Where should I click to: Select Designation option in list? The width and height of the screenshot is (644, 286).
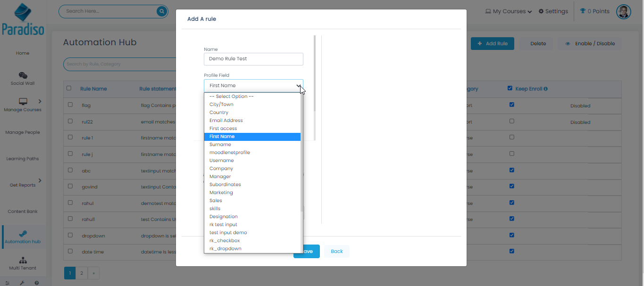[223, 217]
